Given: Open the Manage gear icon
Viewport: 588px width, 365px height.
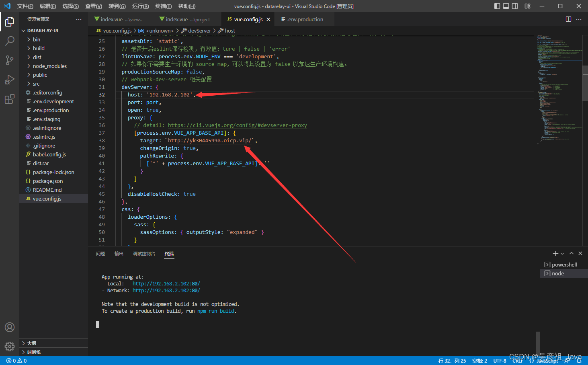Looking at the screenshot, I should pyautogui.click(x=10, y=347).
